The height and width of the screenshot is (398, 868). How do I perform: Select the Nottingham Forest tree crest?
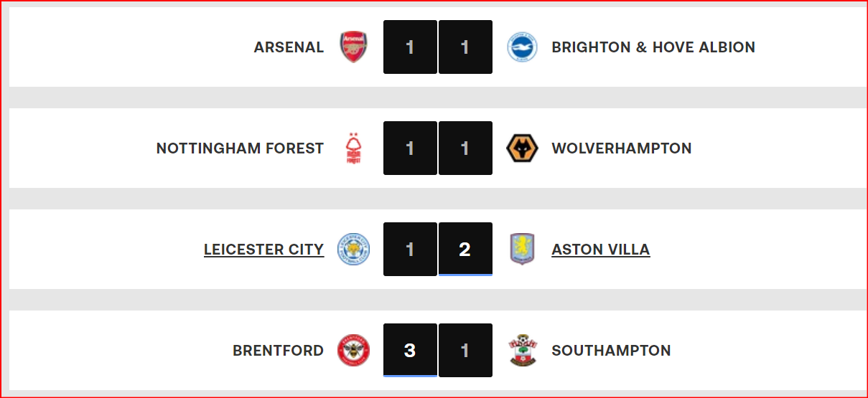[353, 148]
